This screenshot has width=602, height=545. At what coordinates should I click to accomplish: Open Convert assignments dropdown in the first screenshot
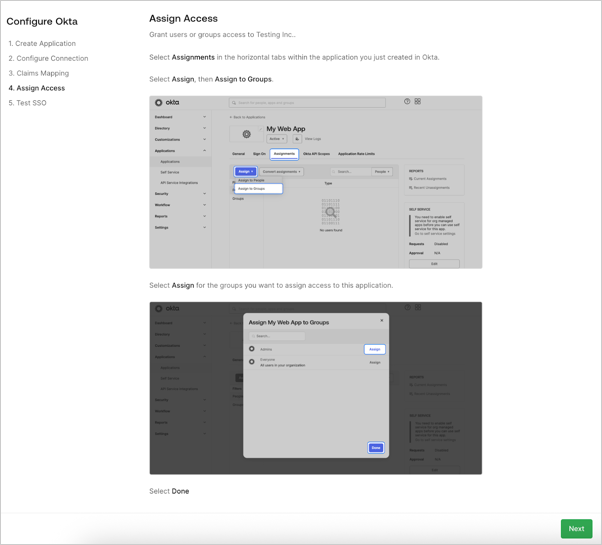point(281,172)
